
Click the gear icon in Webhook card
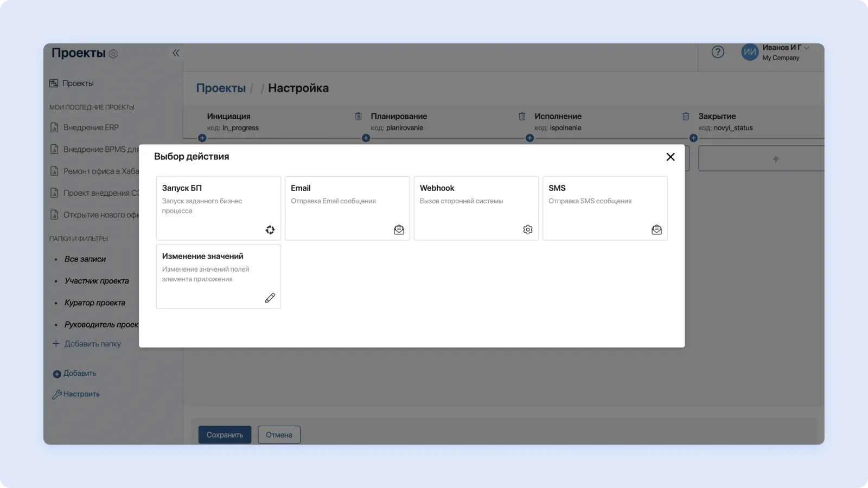527,230
